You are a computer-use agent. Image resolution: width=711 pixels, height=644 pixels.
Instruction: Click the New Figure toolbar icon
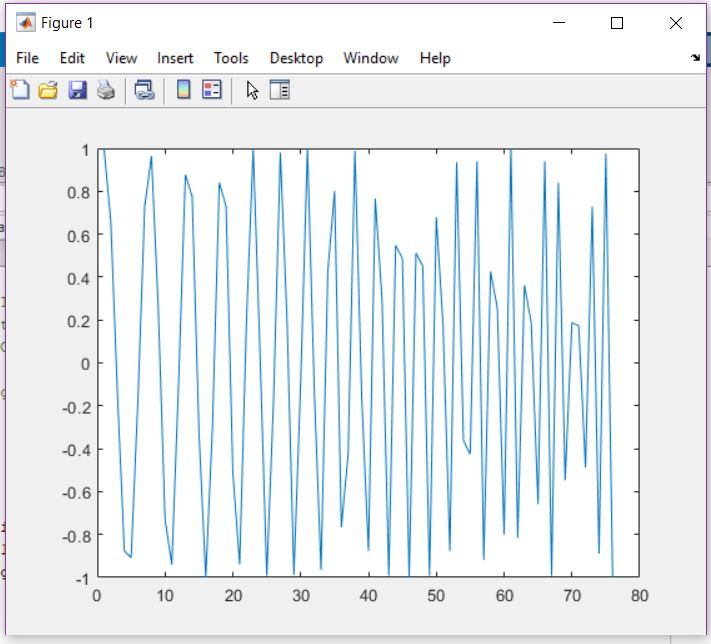click(20, 90)
